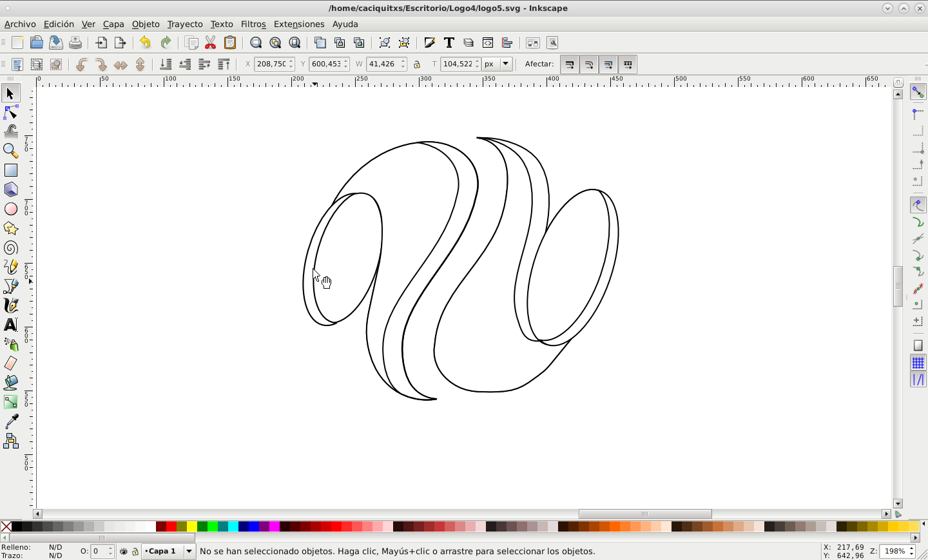
Task: Open the Filtros menu
Action: coord(253,24)
